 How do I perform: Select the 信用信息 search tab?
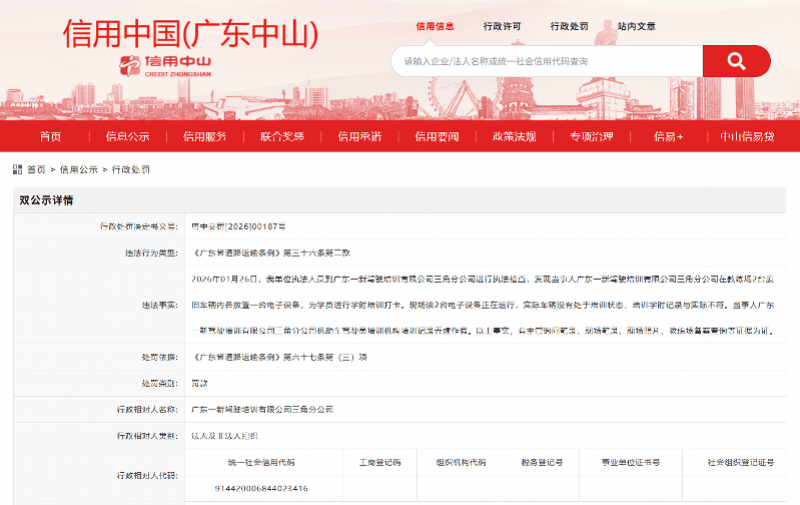(435, 26)
